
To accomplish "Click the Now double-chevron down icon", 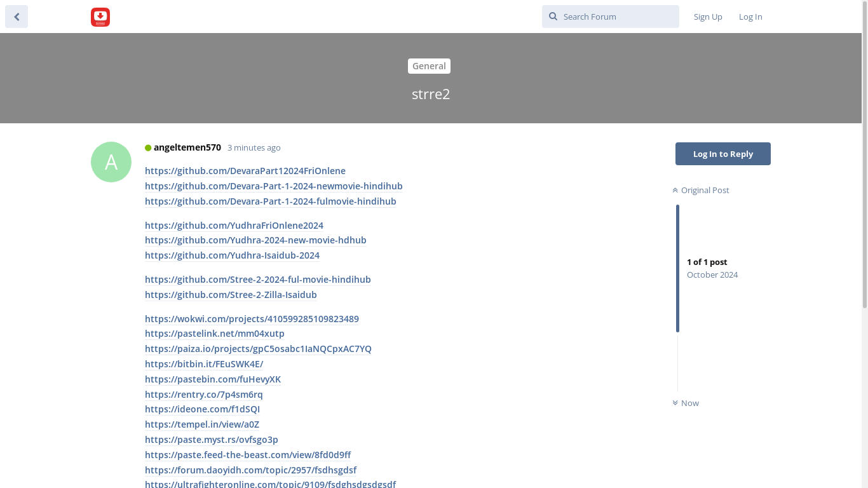I will point(675,403).
